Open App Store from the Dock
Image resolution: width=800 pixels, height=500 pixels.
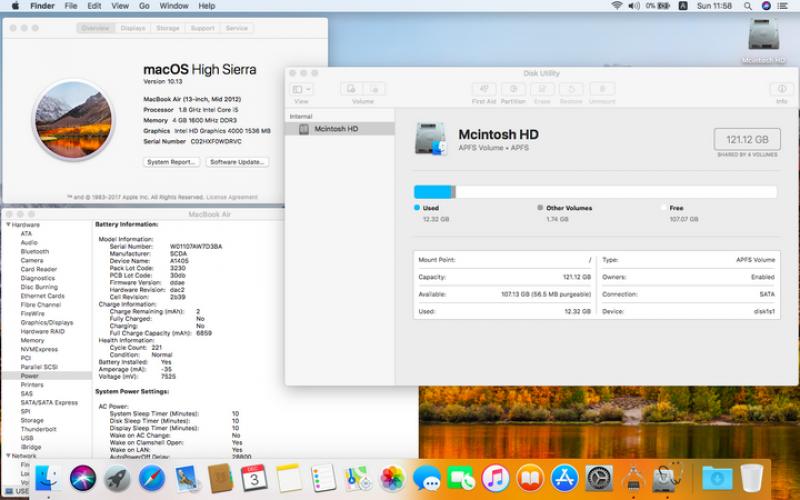[564, 479]
